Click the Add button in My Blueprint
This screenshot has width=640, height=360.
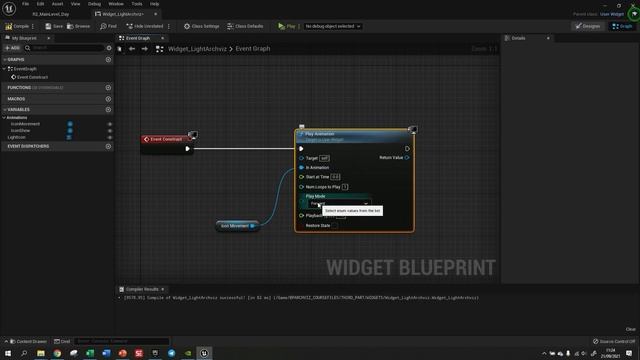12,48
